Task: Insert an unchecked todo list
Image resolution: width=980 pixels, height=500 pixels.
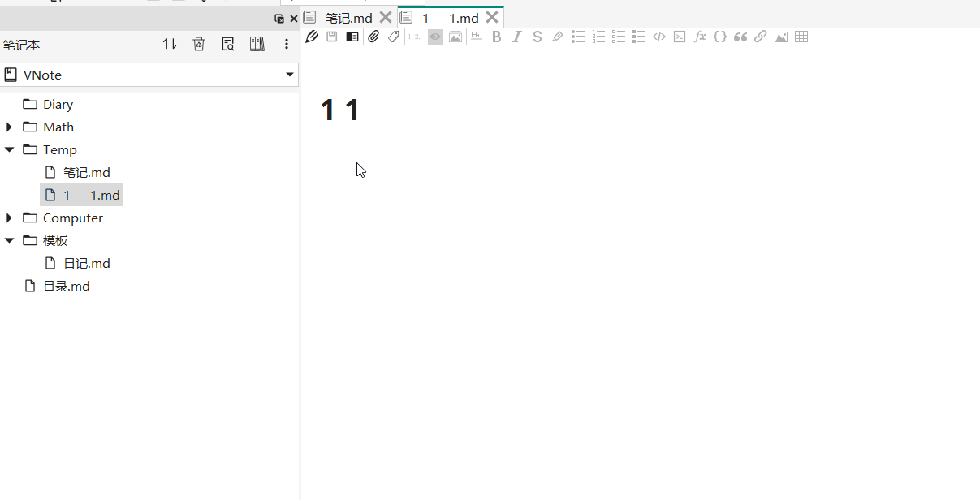Action: point(619,37)
